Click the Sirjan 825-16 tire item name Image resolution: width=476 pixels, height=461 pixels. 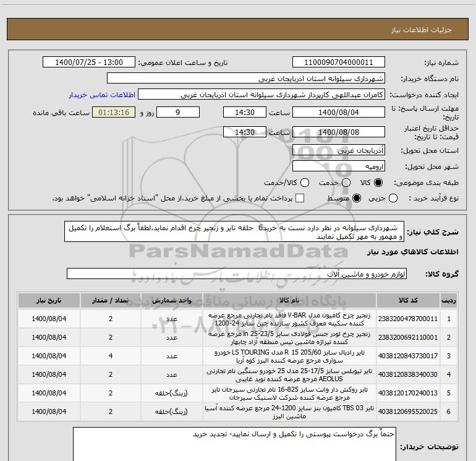click(x=289, y=393)
